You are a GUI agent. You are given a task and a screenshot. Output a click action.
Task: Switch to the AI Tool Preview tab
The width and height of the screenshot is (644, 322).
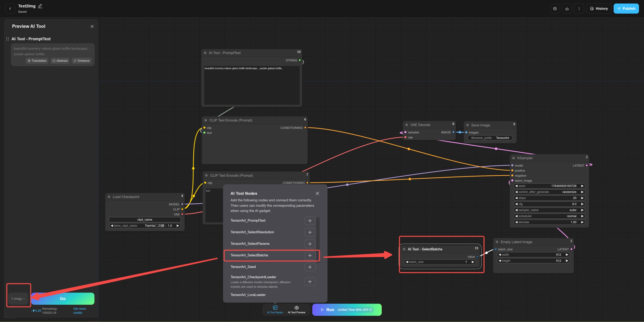click(297, 309)
